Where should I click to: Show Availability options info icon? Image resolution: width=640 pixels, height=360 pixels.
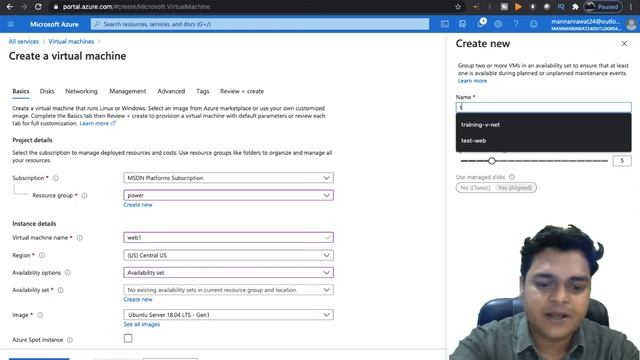(67, 273)
